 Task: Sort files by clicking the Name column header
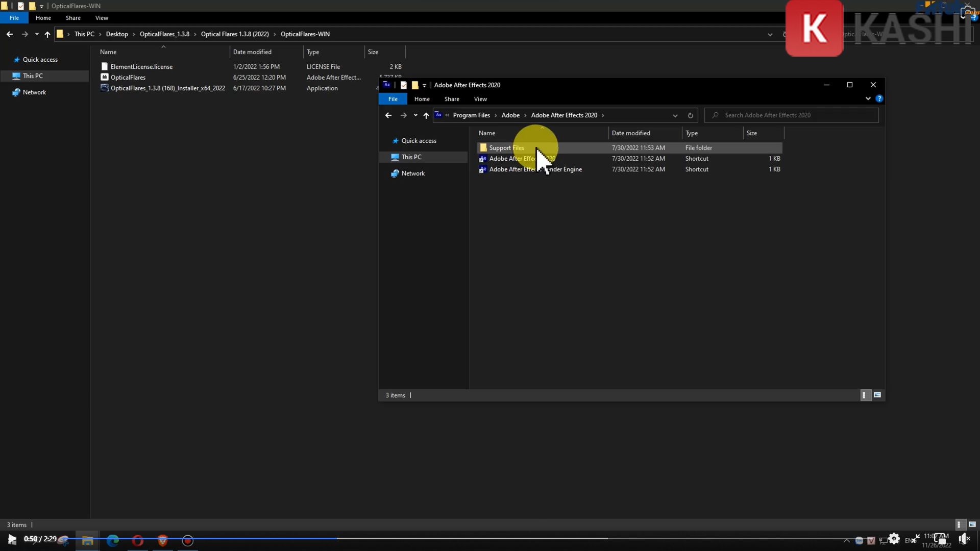tap(487, 133)
